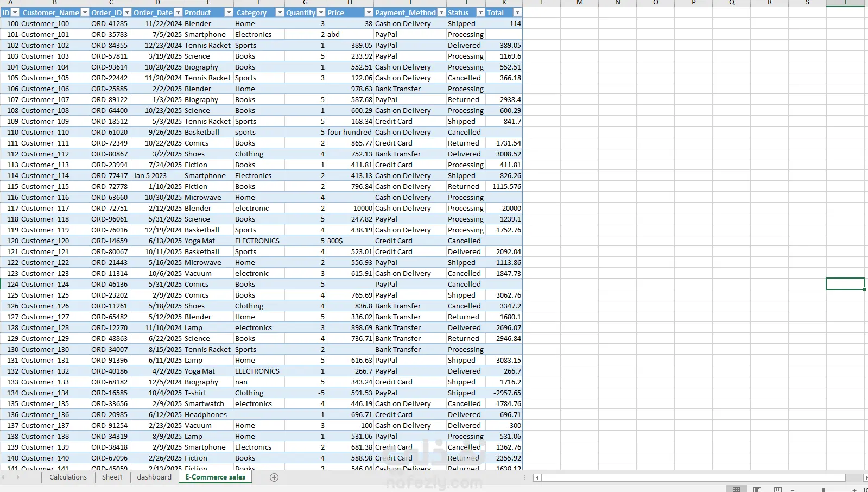
Task: Open the Total filter dropdown
Action: (x=517, y=12)
